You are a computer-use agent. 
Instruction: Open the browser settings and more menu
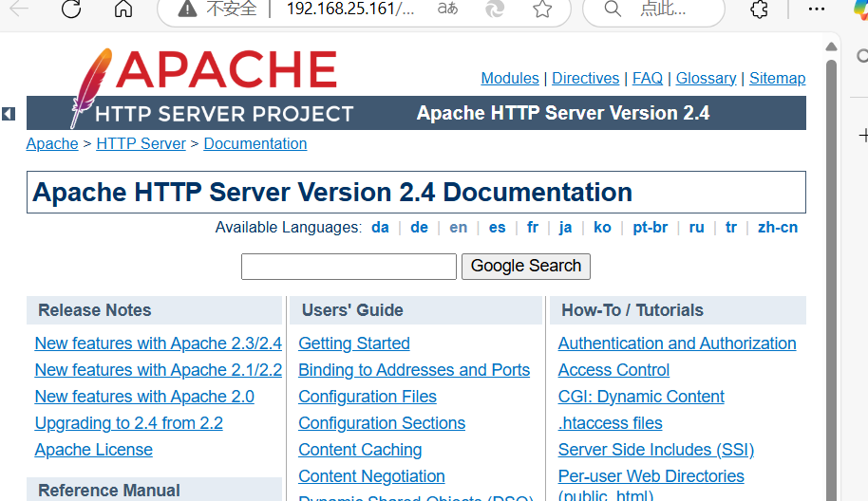point(817,9)
